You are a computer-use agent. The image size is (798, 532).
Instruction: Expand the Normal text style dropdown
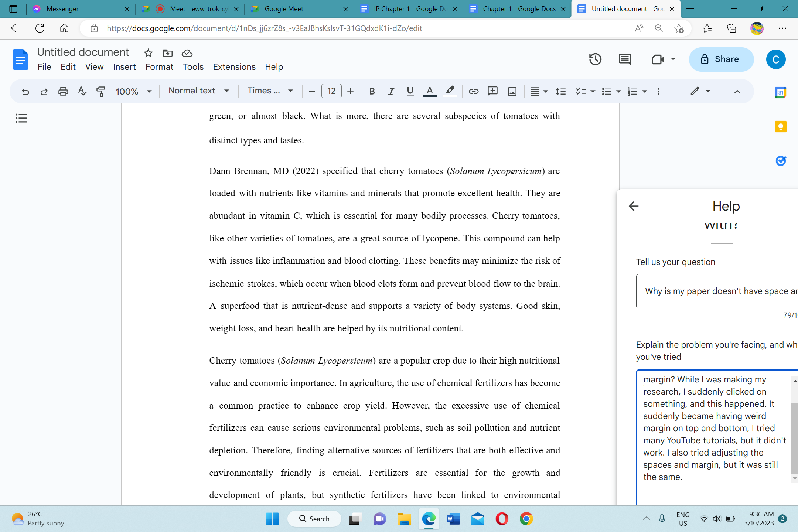click(x=199, y=91)
